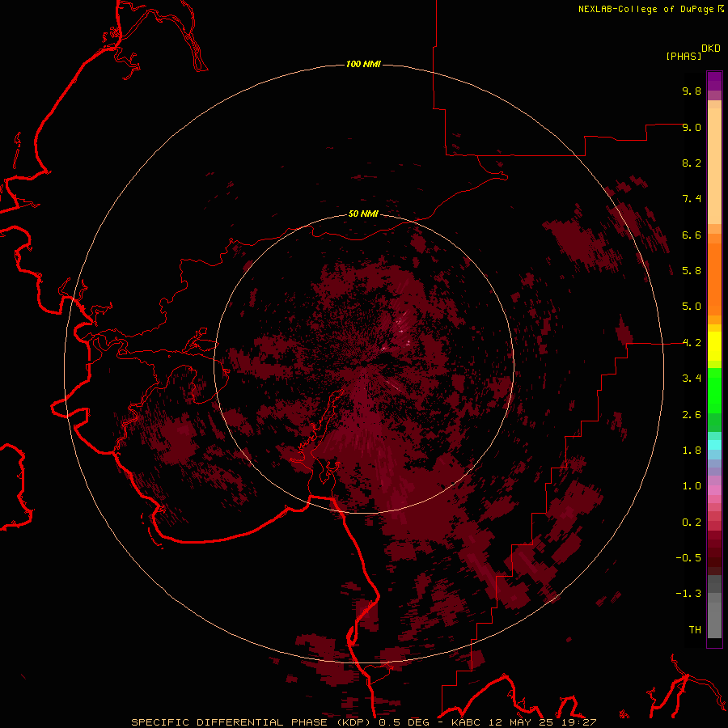Click the 7.4 scale value
Viewport: 728px width, 728px height.
(692, 199)
